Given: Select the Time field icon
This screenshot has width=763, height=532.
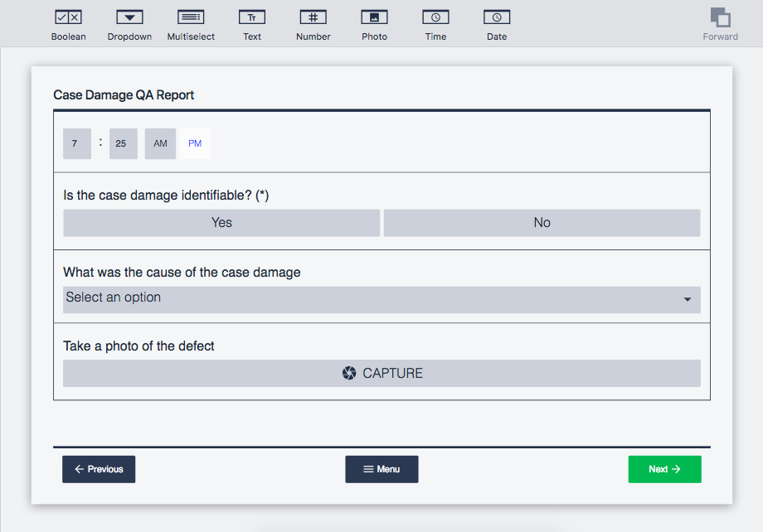Looking at the screenshot, I should (435, 17).
